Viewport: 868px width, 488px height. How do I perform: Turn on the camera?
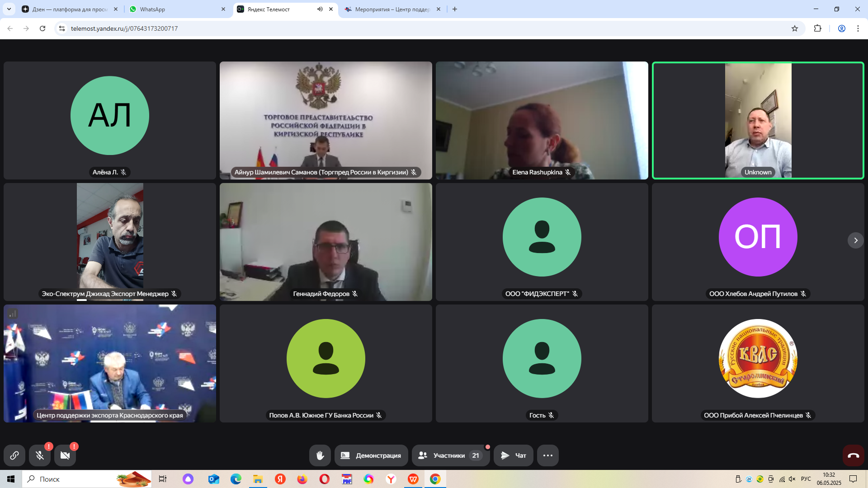tap(65, 455)
